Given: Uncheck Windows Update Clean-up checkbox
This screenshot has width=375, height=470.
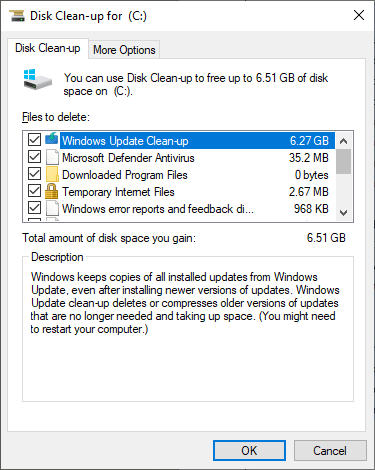Looking at the screenshot, I should pos(35,140).
